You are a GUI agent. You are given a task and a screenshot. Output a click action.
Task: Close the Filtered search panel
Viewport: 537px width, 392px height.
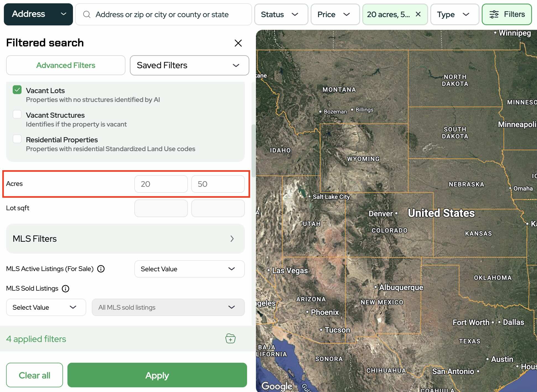[x=238, y=43]
